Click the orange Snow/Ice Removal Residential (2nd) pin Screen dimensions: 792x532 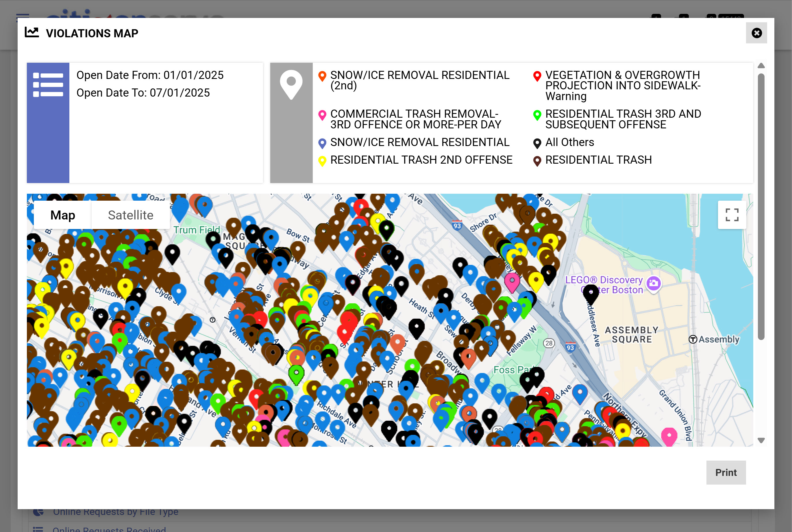pyautogui.click(x=322, y=76)
